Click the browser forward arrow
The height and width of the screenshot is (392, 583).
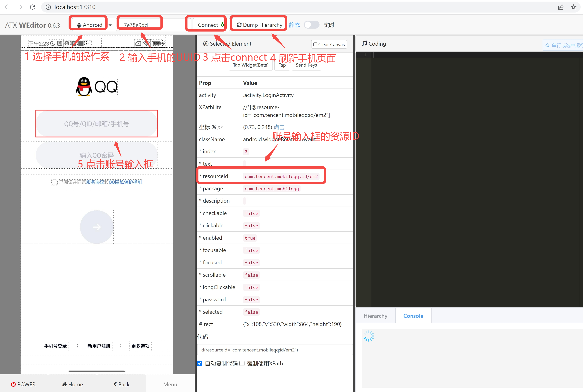click(20, 7)
